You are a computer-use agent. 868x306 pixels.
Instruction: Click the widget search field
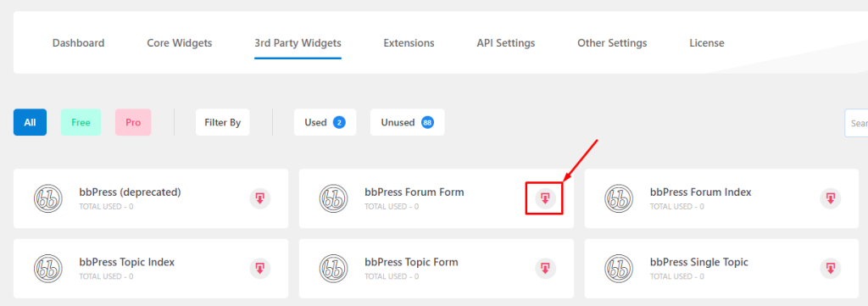[x=856, y=123]
